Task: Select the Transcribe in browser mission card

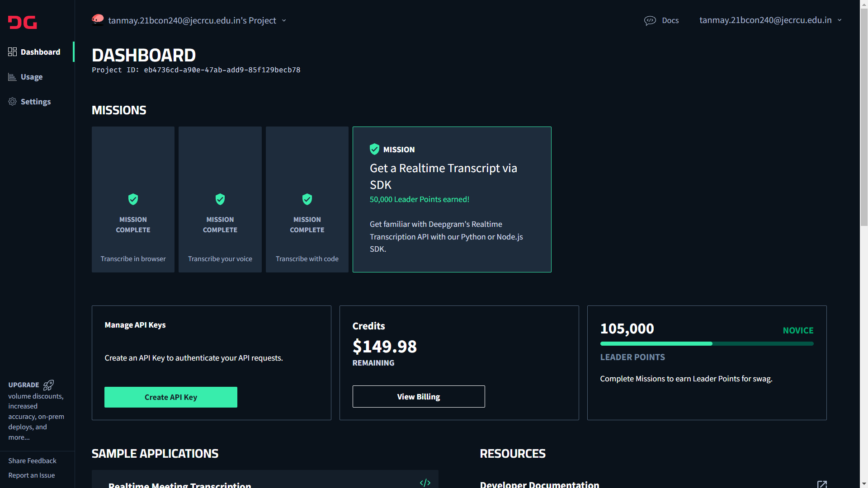Action: tap(133, 199)
